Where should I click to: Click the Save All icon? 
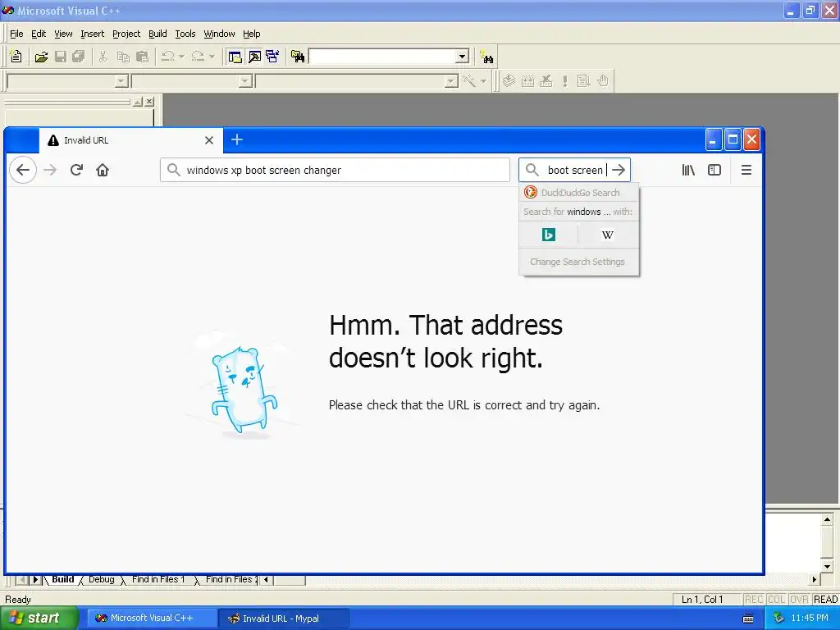click(79, 57)
